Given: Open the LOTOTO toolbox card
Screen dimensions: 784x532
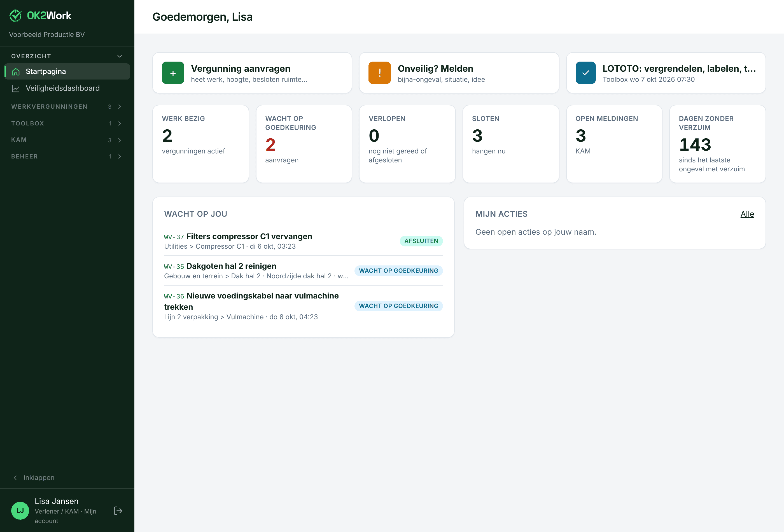Looking at the screenshot, I should tap(666, 73).
